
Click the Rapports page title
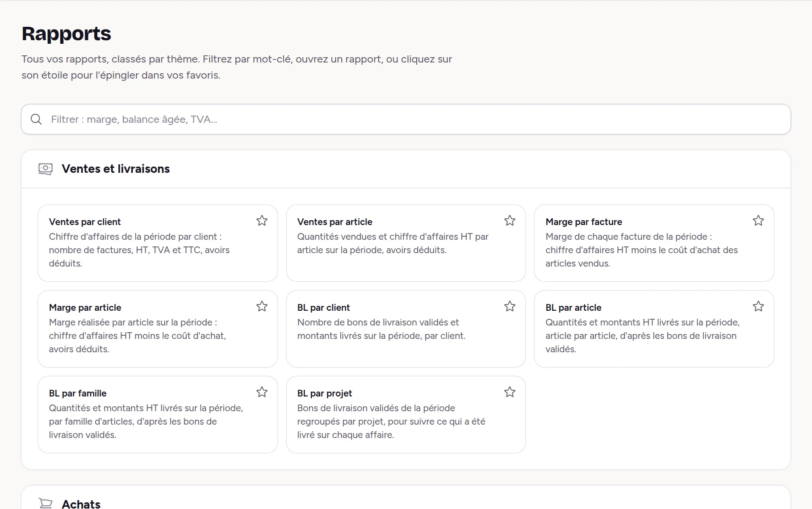coord(66,33)
